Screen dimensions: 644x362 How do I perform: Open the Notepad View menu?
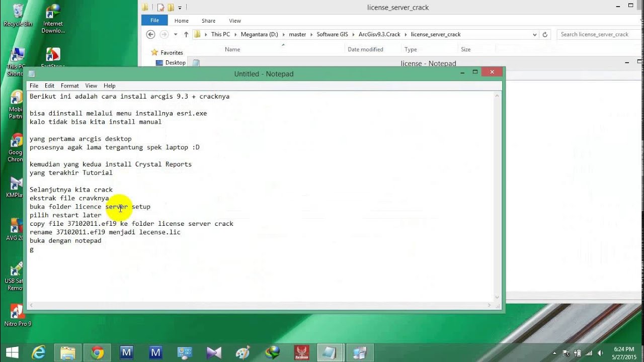coord(91,85)
